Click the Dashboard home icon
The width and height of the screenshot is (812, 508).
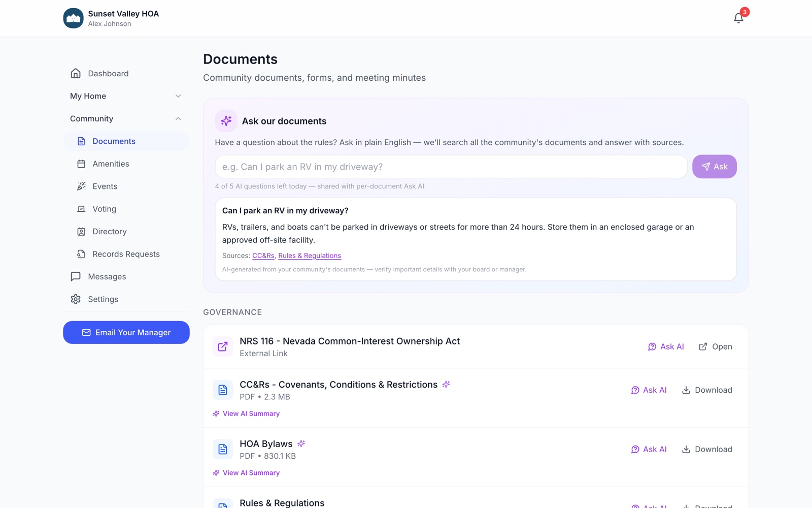76,74
